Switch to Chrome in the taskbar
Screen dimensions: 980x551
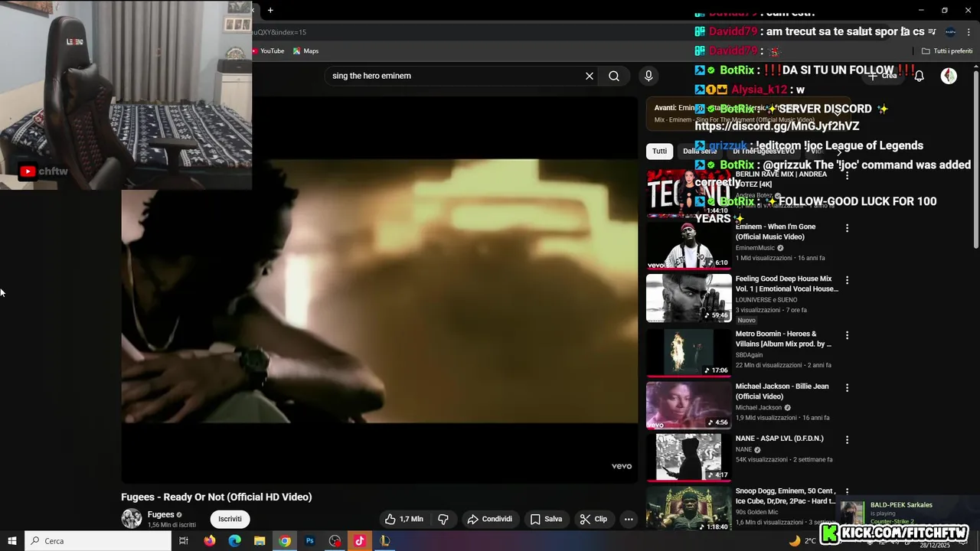tap(285, 541)
